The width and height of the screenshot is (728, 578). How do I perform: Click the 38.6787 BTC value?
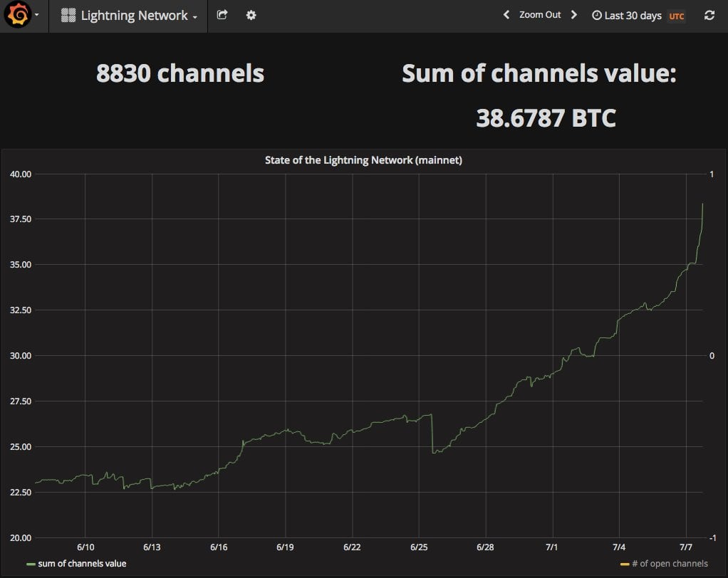(546, 118)
